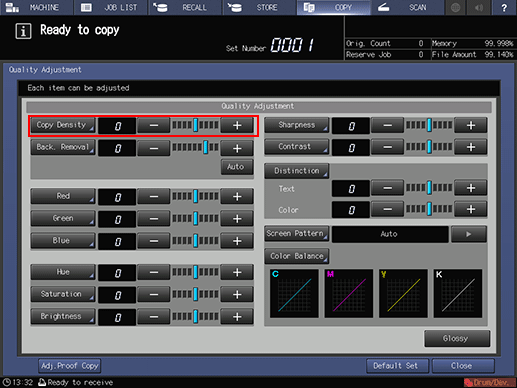
Task: Click the globe icon in top bar
Action: 456,7
